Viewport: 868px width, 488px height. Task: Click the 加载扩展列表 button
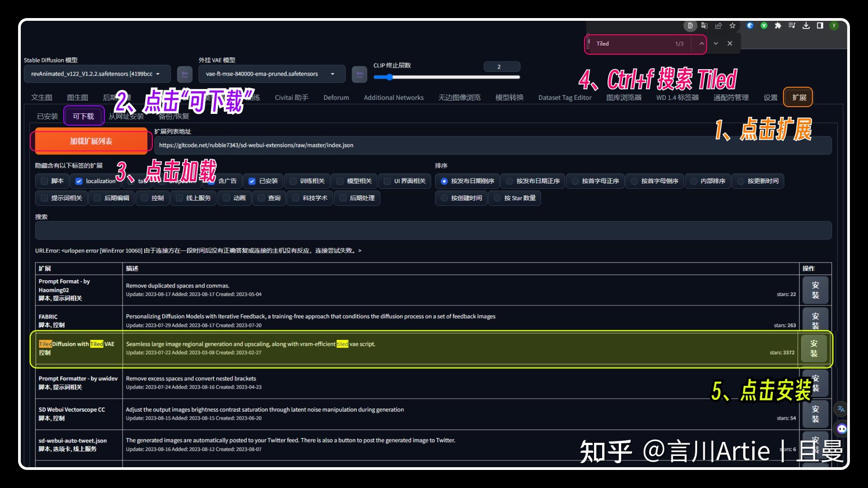(90, 141)
